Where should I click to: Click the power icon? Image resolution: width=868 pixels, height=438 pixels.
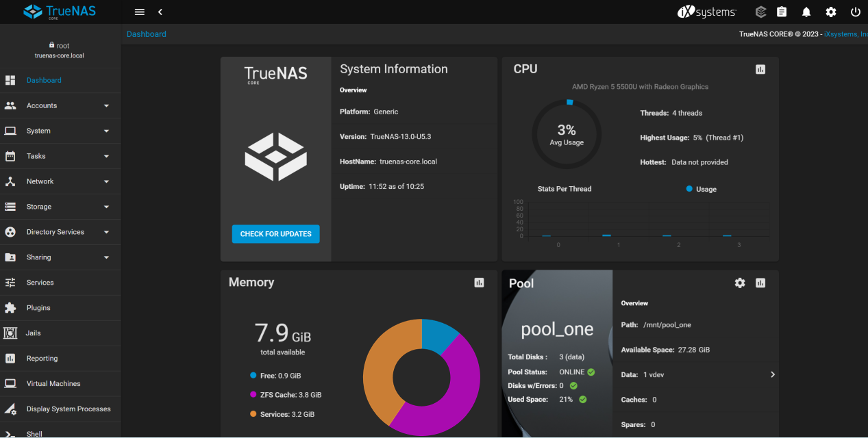point(856,12)
